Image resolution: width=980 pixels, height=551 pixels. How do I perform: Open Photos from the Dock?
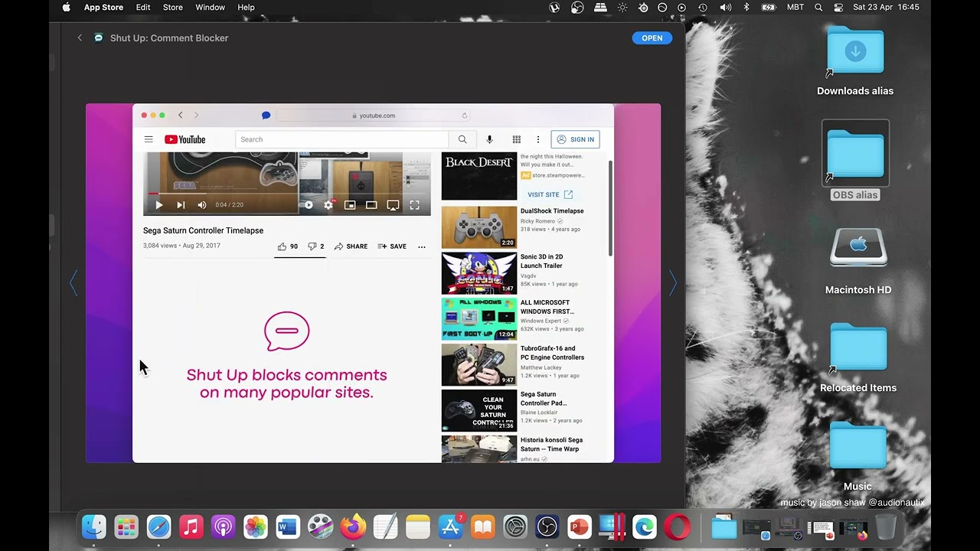256,527
